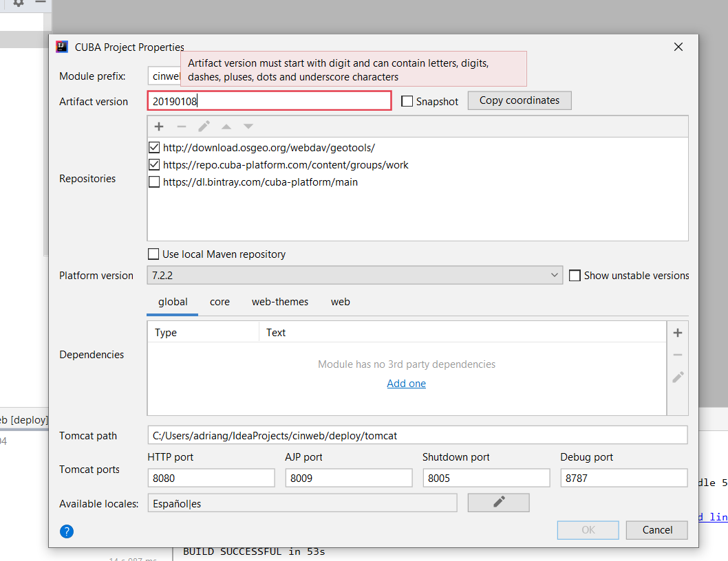728x561 pixels.
Task: Click the Cancel button
Action: [656, 530]
